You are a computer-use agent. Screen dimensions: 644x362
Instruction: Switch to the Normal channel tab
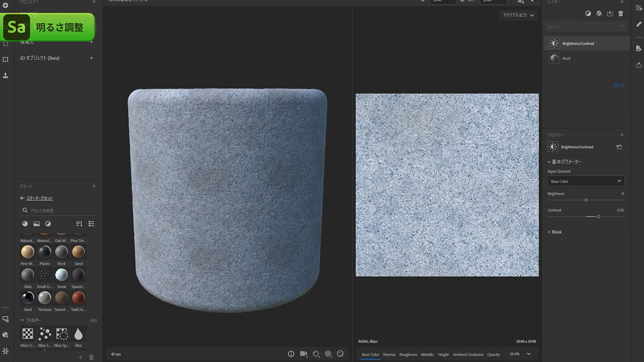click(389, 354)
